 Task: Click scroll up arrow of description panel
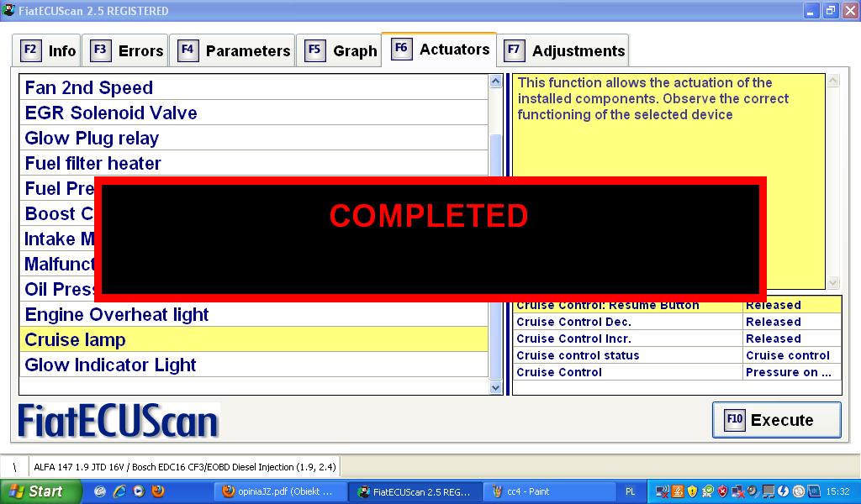(x=833, y=81)
